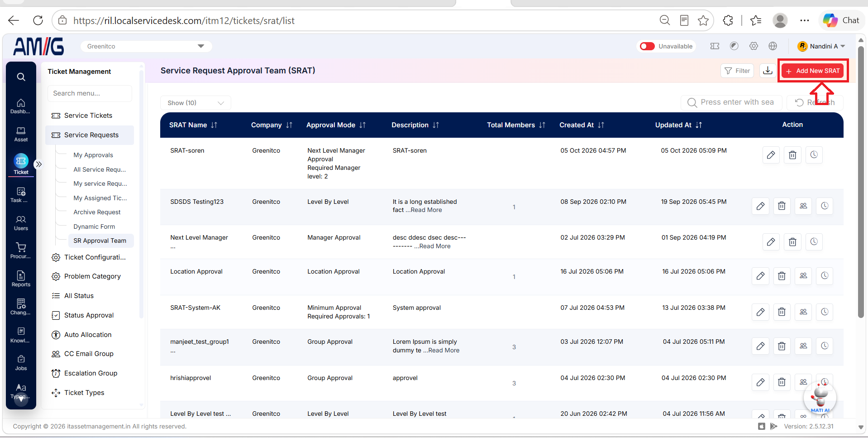Click the search icon in left sidebar
This screenshot has width=868, height=438.
[x=21, y=77]
